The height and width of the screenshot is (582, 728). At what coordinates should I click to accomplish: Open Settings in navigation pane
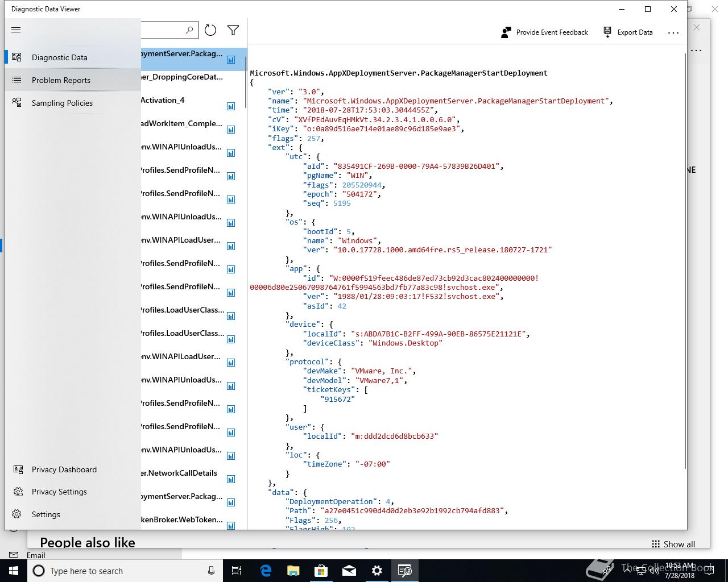tap(73, 514)
